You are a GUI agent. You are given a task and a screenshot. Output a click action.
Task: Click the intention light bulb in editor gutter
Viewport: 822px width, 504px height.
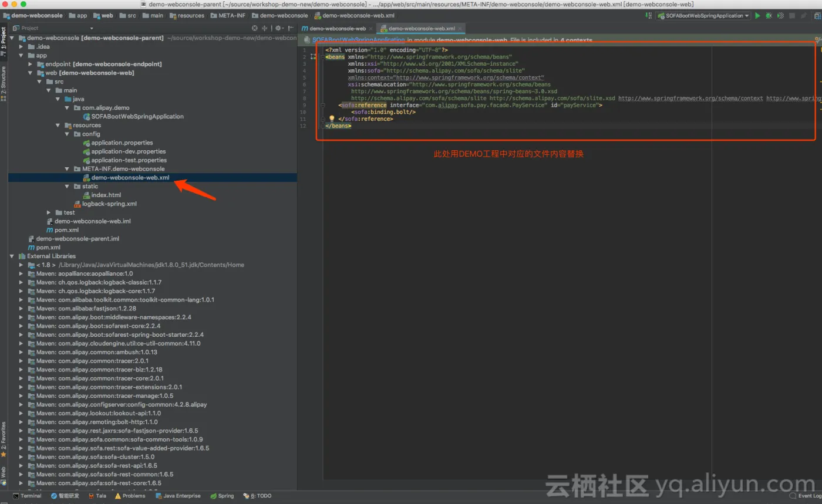(331, 119)
